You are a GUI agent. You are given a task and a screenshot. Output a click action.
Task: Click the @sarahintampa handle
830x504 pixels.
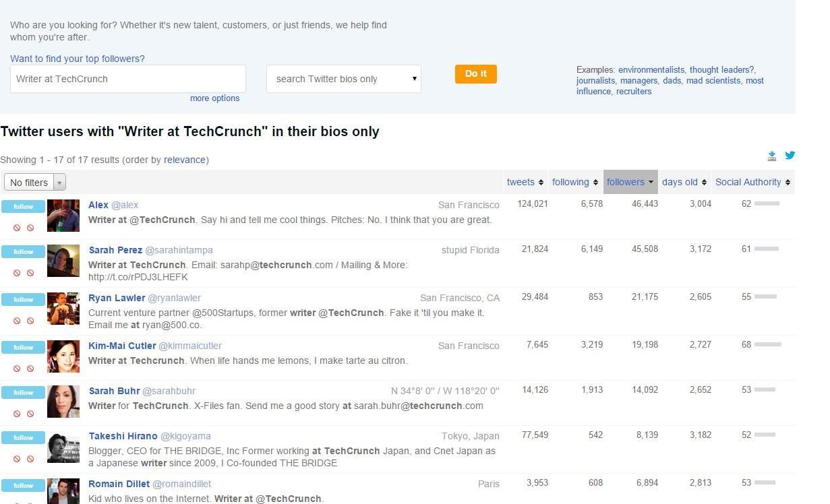(179, 250)
